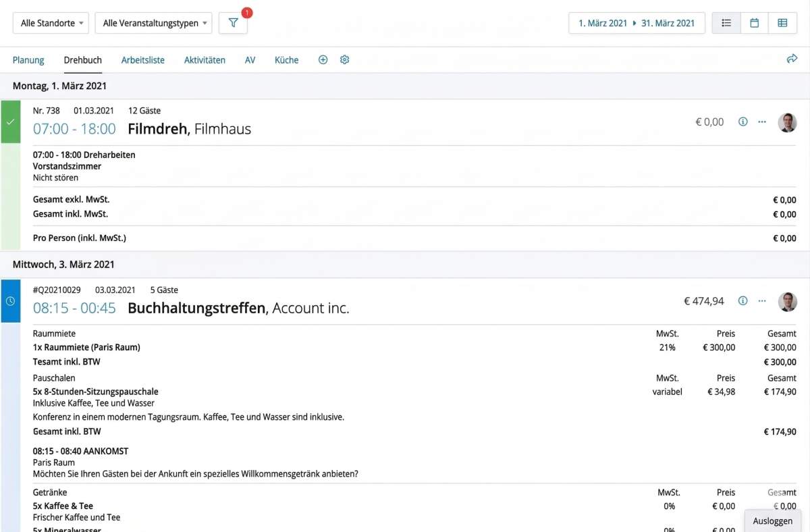Screen dimensions: 810x532
Task: Expand the Alle Veranstaltungstypen dropdown
Action: click(x=153, y=23)
